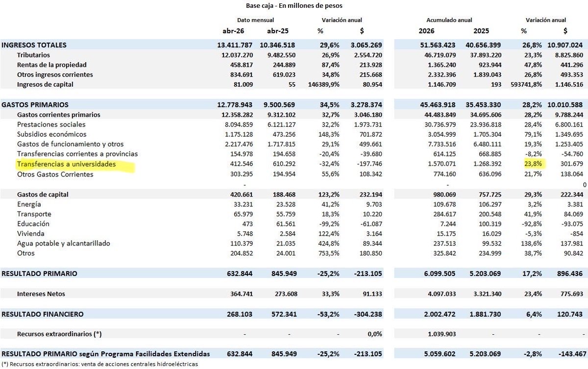Screen dimensions: 588x369
Task: Select the 6.099.505 resultado primario cell
Action: coord(439,273)
